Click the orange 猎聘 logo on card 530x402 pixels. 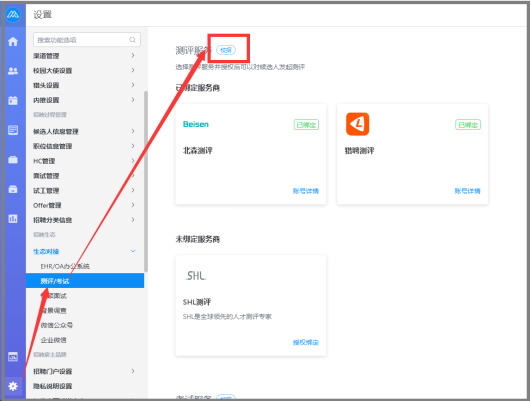tap(357, 124)
